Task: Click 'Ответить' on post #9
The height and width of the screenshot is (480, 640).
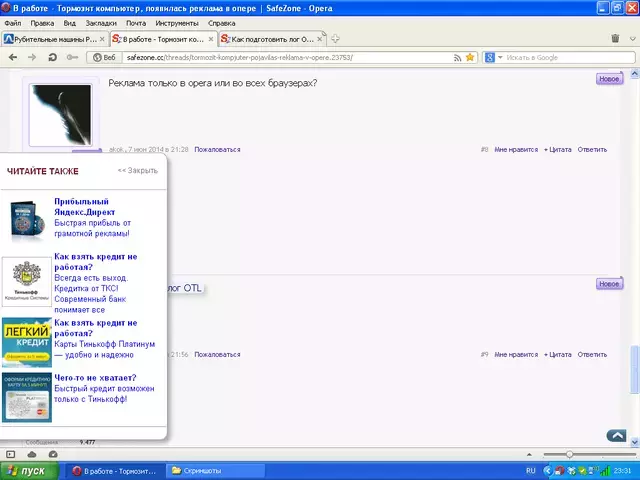Action: 592,355
